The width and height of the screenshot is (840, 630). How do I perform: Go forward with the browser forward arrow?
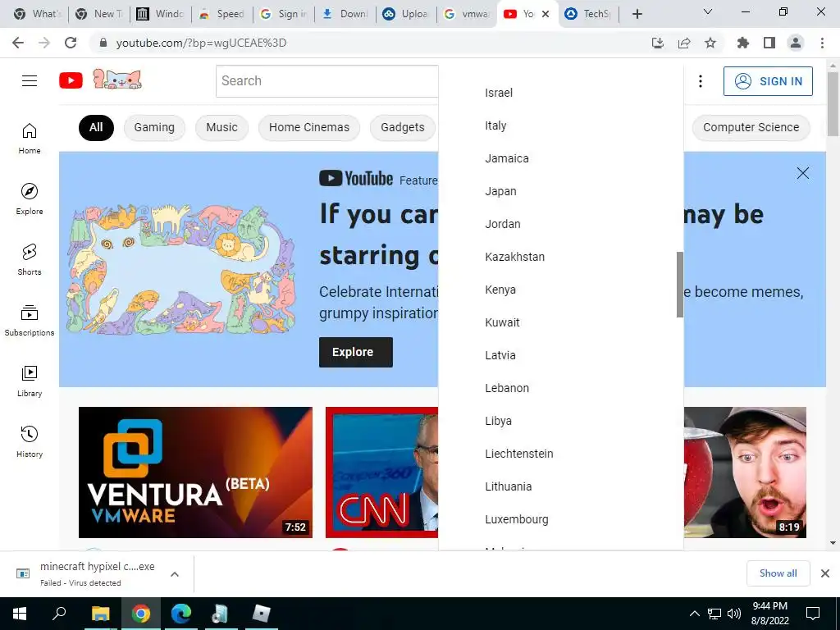[x=44, y=43]
